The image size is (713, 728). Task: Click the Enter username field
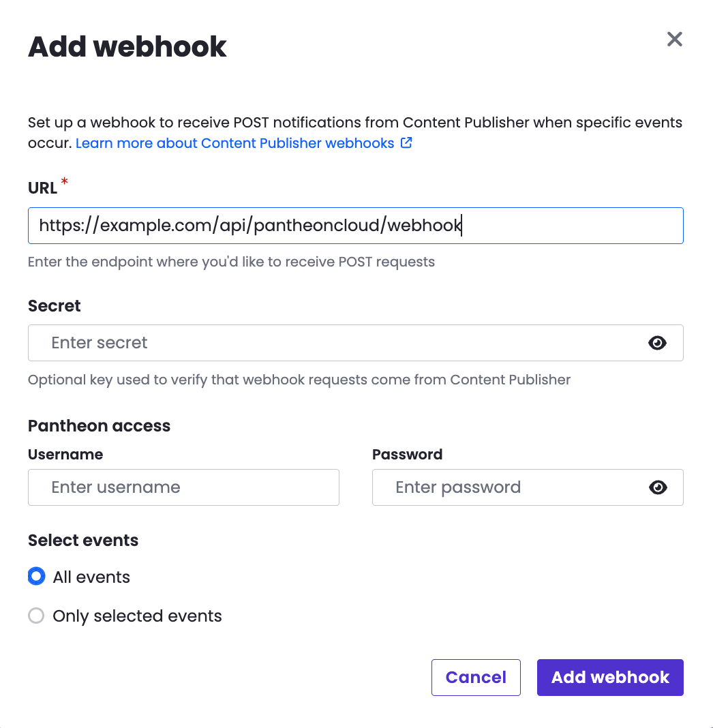click(x=183, y=487)
